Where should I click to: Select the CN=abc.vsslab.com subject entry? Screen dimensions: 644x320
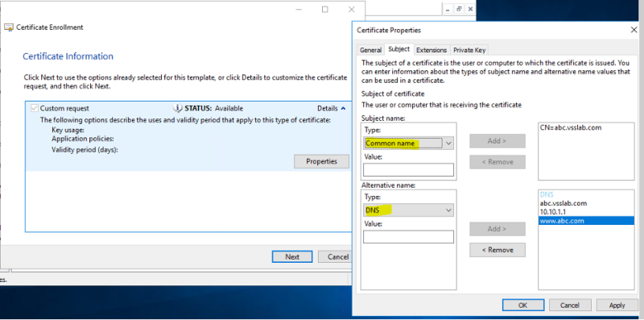(571, 127)
